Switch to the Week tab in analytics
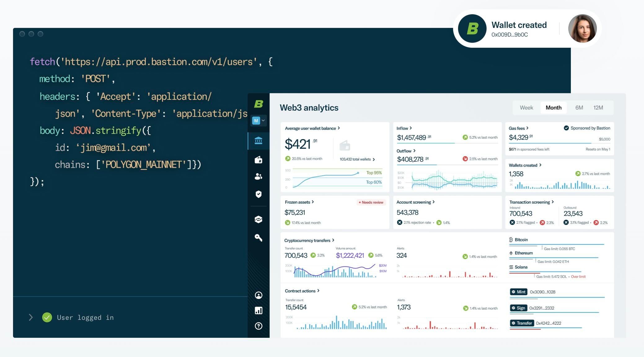 (x=526, y=107)
